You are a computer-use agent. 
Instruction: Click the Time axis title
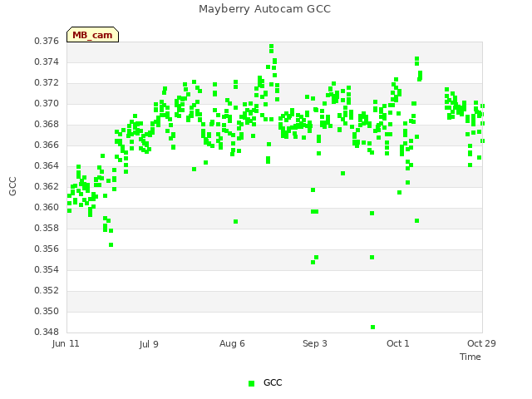point(470,357)
